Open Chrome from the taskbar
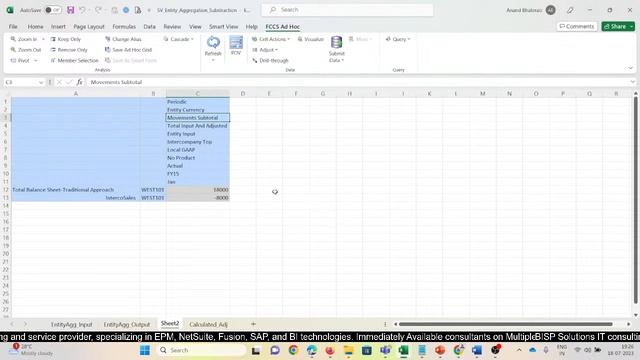Viewport: 640px width, 360px height. [293, 350]
